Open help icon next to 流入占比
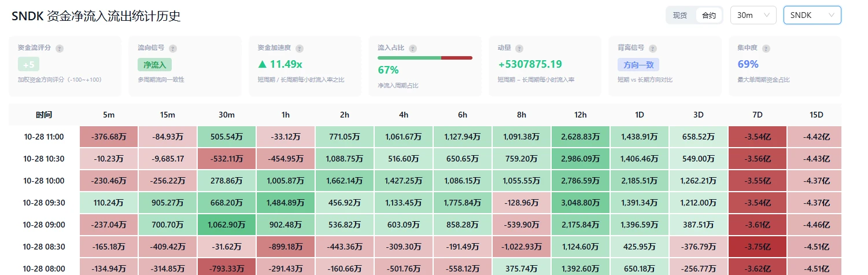Screen dimensions: 868x275 (x=413, y=49)
